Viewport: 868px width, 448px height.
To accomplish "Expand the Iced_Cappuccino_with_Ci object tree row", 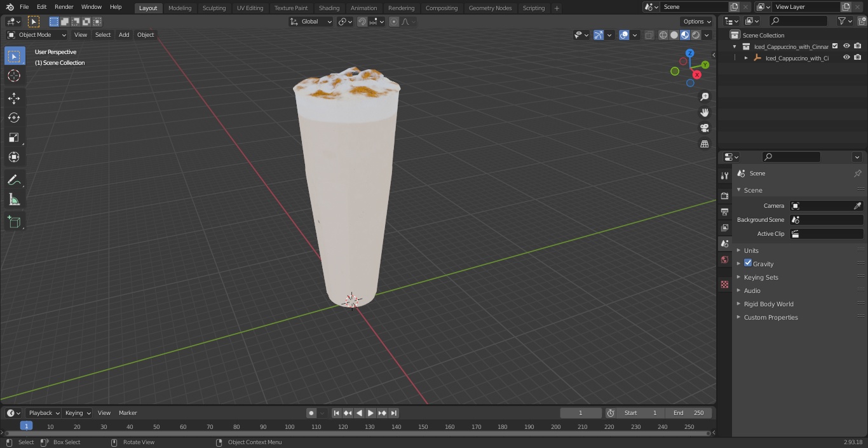I will pos(746,58).
